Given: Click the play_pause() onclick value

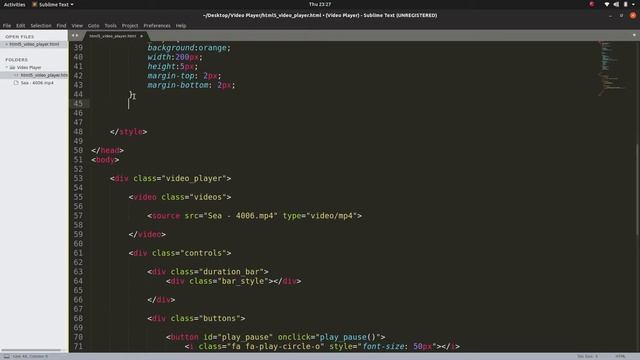Looking at the screenshot, I should point(347,337).
